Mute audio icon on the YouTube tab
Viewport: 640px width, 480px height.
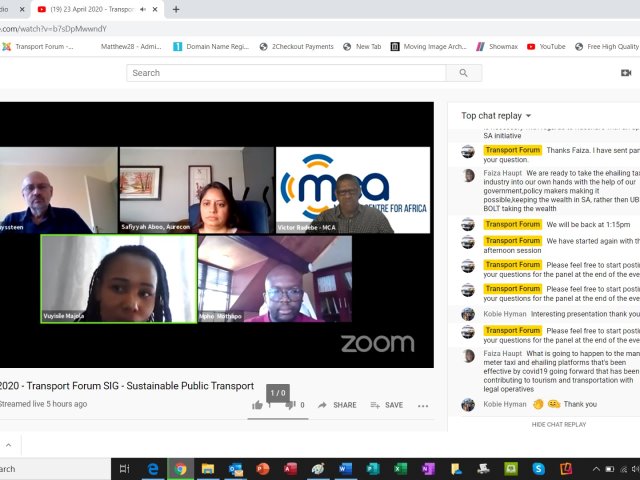tap(143, 9)
